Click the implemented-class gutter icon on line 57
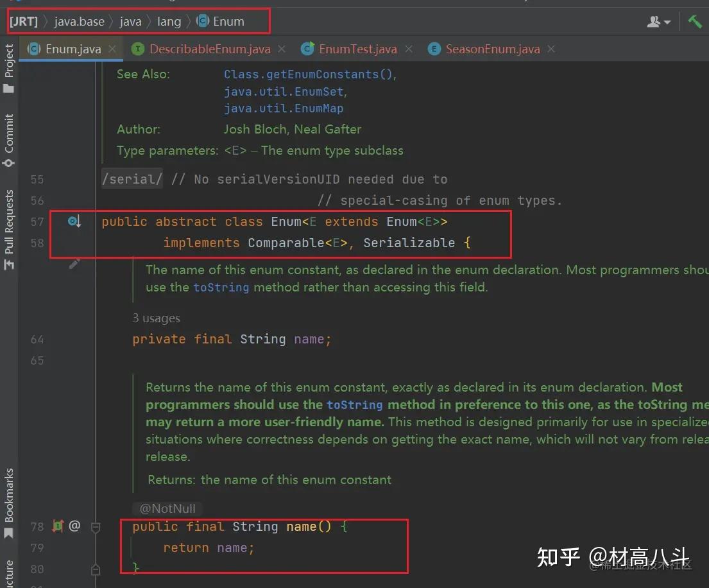Viewport: 709px width, 588px height. 74,221
